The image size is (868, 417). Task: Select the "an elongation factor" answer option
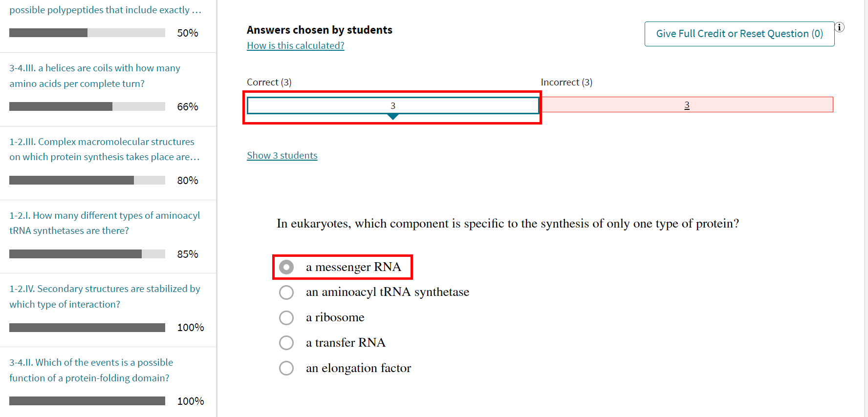(286, 368)
